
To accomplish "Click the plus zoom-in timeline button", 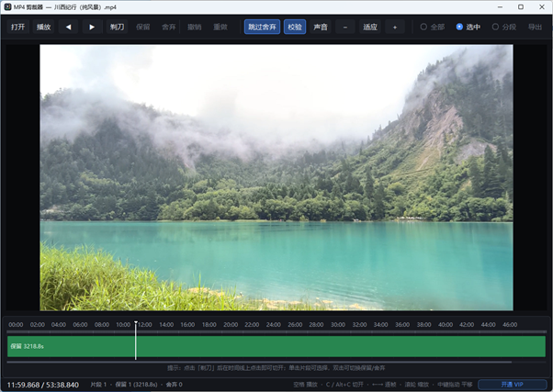I will tap(395, 27).
